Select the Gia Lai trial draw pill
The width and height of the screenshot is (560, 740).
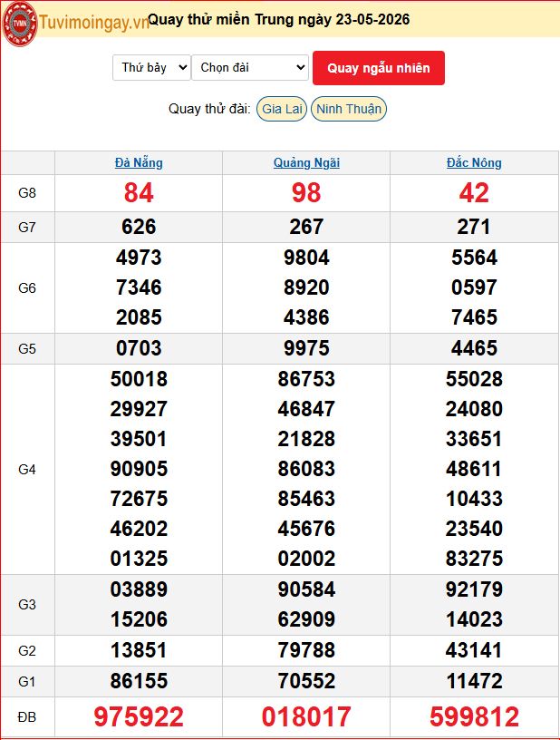[x=282, y=109]
